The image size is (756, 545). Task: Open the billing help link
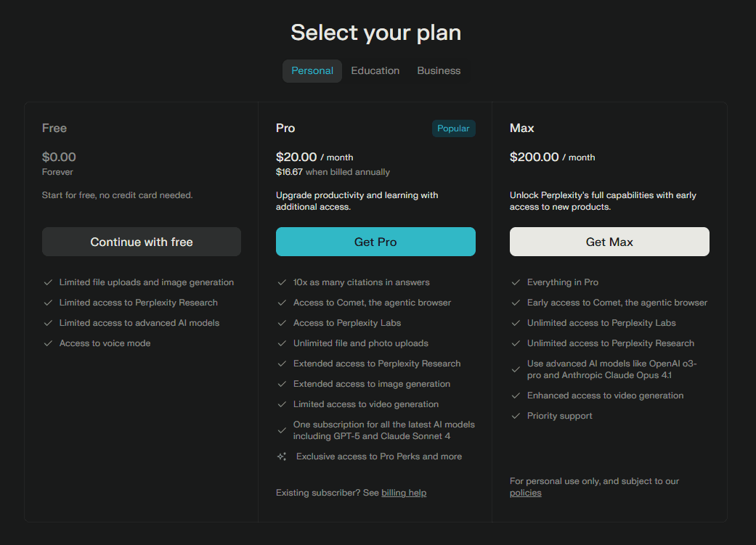point(404,493)
